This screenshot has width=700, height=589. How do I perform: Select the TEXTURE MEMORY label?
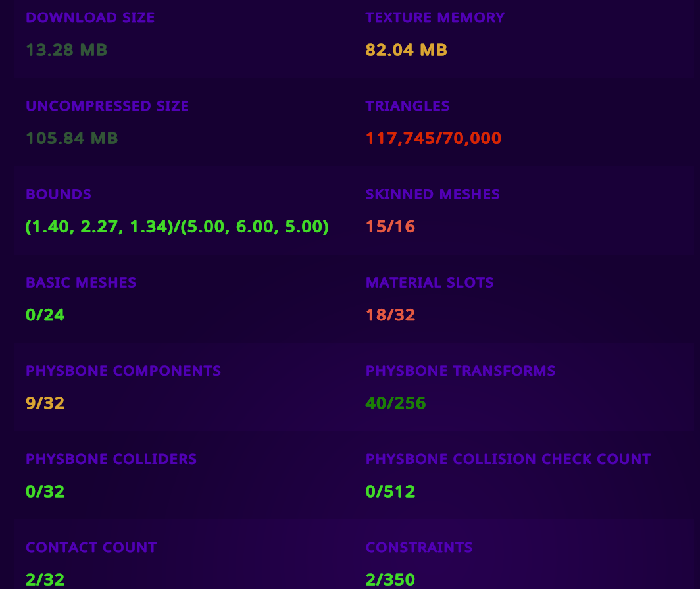pyautogui.click(x=435, y=18)
